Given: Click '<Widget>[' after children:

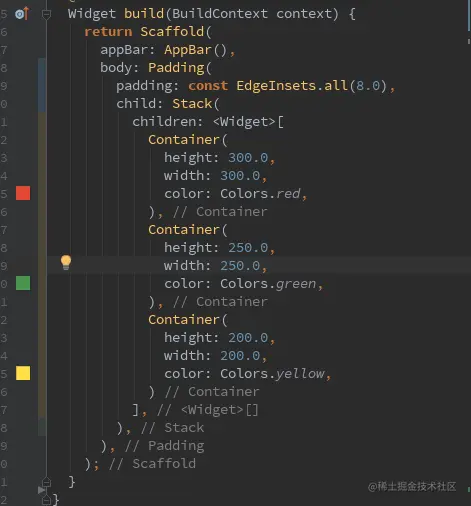Looking at the screenshot, I should tap(248, 122).
